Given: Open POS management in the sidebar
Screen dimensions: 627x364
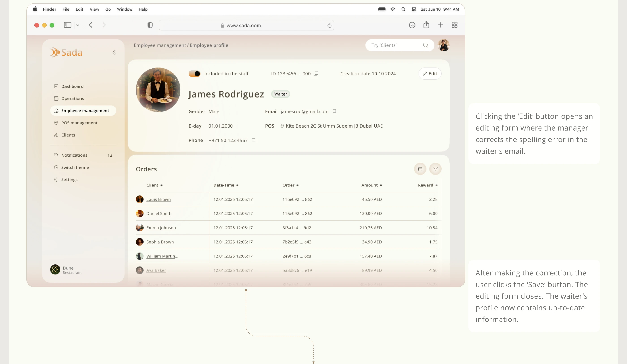Looking at the screenshot, I should (x=79, y=123).
